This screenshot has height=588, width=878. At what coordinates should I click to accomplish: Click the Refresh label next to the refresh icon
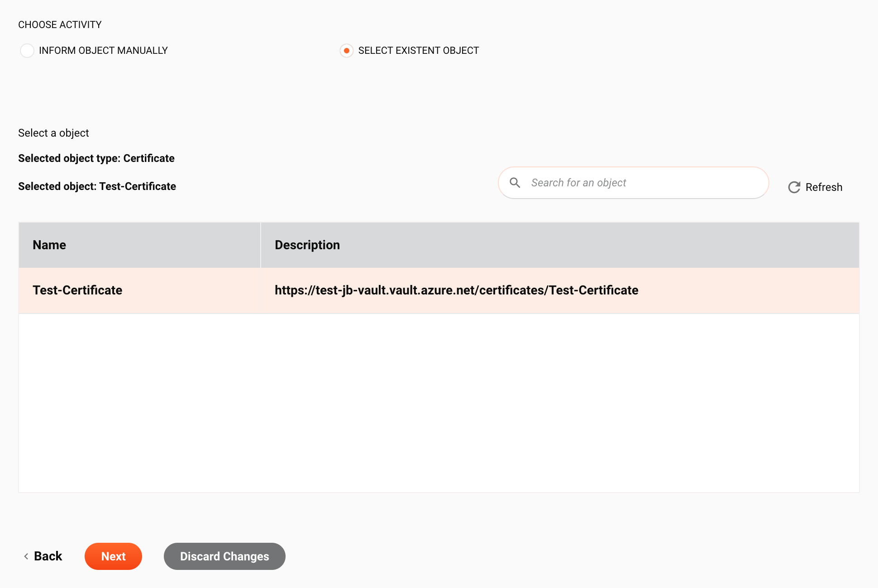pyautogui.click(x=824, y=187)
